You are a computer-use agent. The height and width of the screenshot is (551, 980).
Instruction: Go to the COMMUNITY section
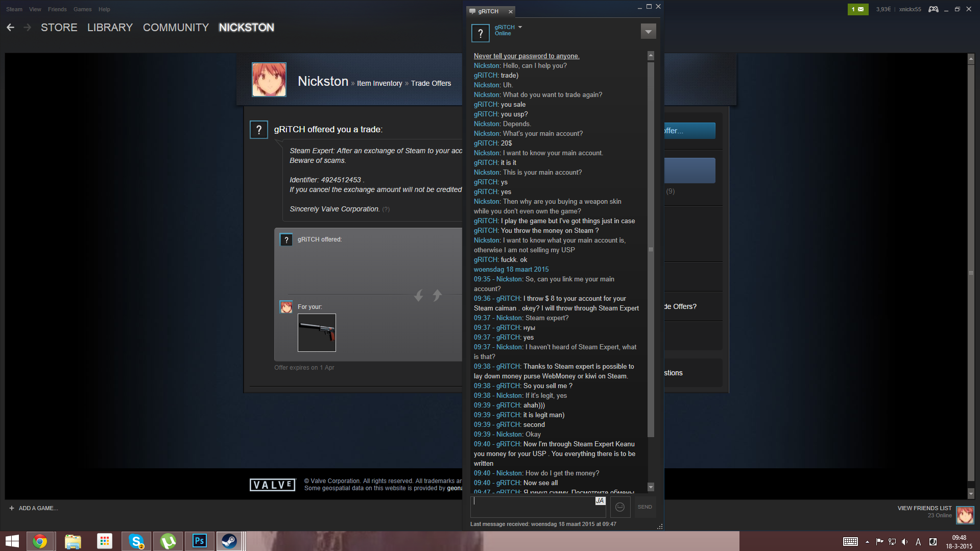[176, 28]
